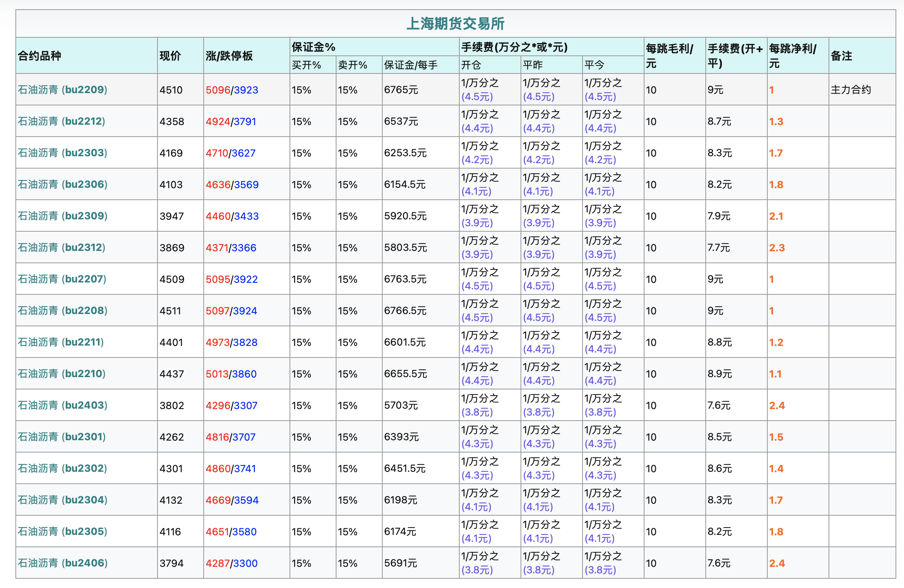Click limit-up value 4669 for bu2304

(x=218, y=500)
